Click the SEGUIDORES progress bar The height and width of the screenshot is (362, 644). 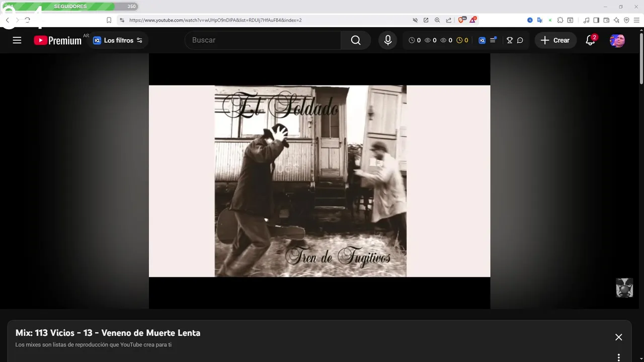tap(70, 7)
